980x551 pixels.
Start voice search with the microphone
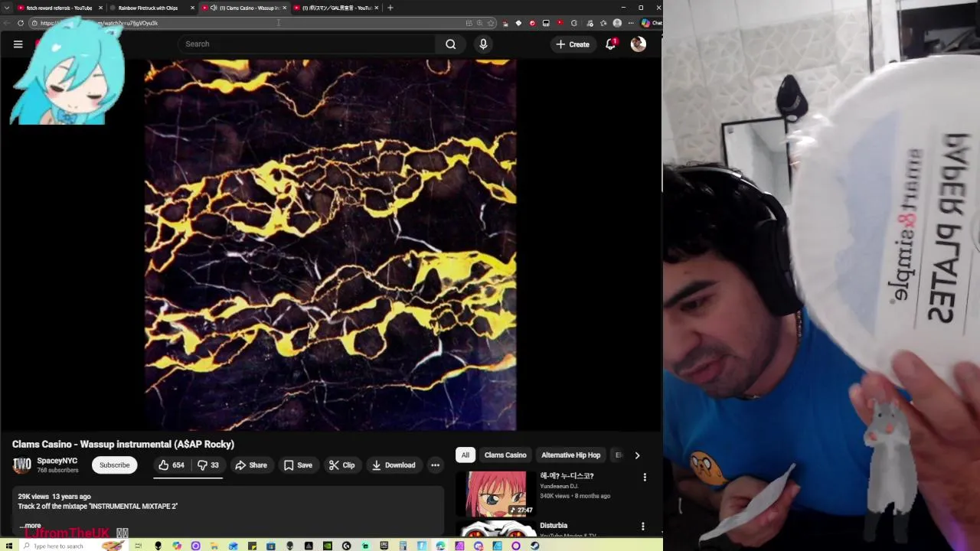[x=483, y=44]
